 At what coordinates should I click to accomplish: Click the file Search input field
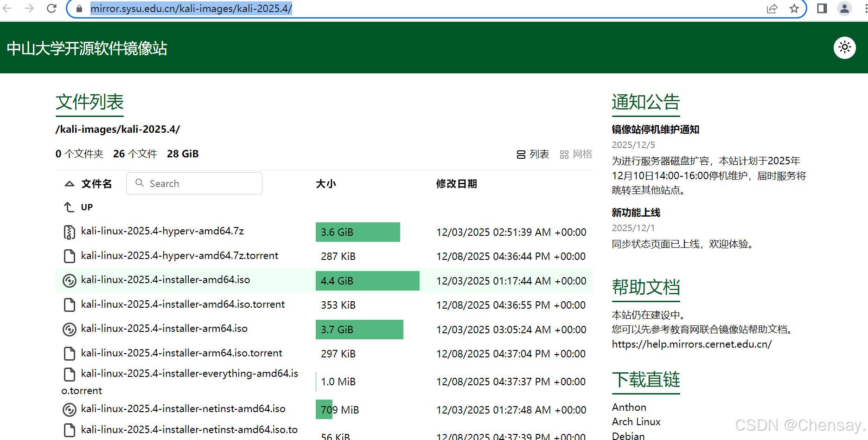tap(194, 183)
